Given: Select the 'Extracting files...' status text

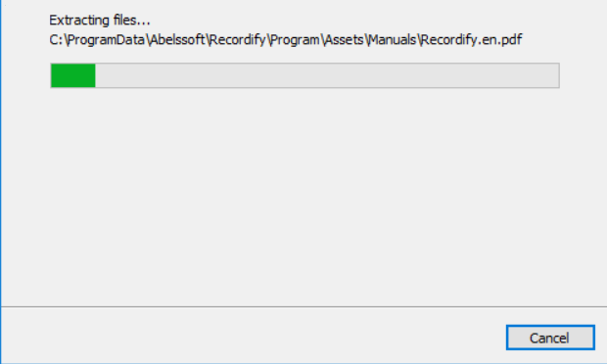Looking at the screenshot, I should pyautogui.click(x=100, y=21).
